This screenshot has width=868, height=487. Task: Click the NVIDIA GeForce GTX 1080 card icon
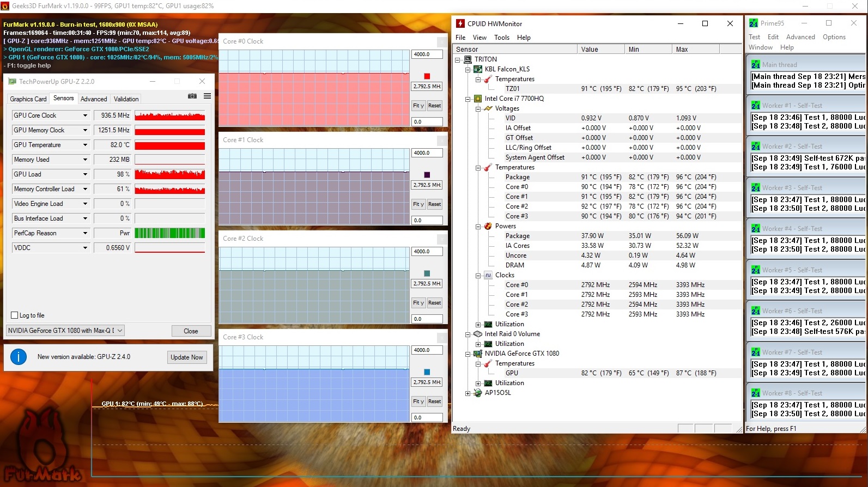point(478,354)
